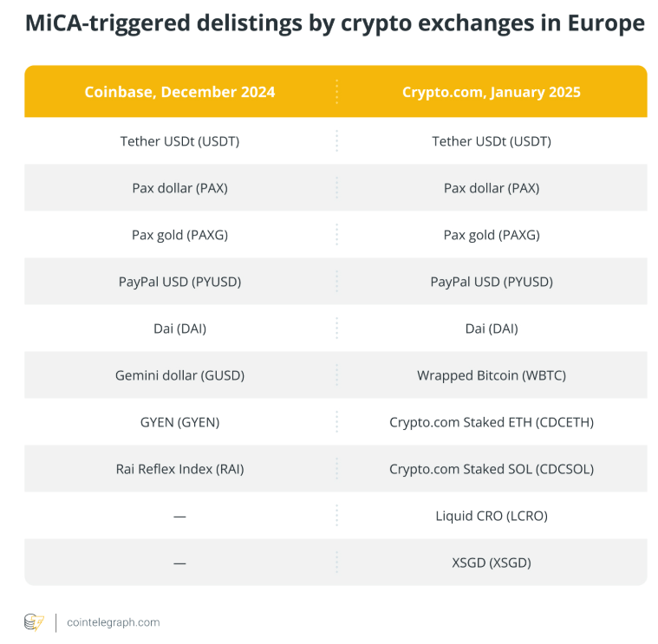This screenshot has width=658, height=644.
Task: Select the Rai Reflex Index (RAI) cell
Action: (x=179, y=469)
